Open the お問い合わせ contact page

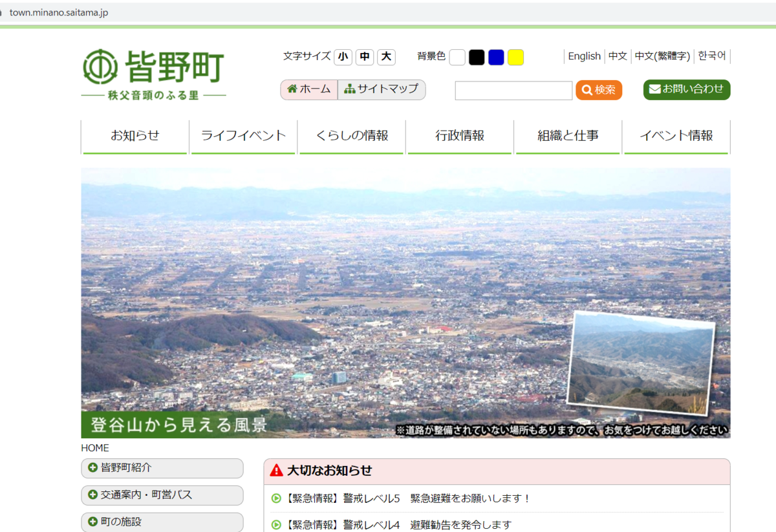pos(687,89)
